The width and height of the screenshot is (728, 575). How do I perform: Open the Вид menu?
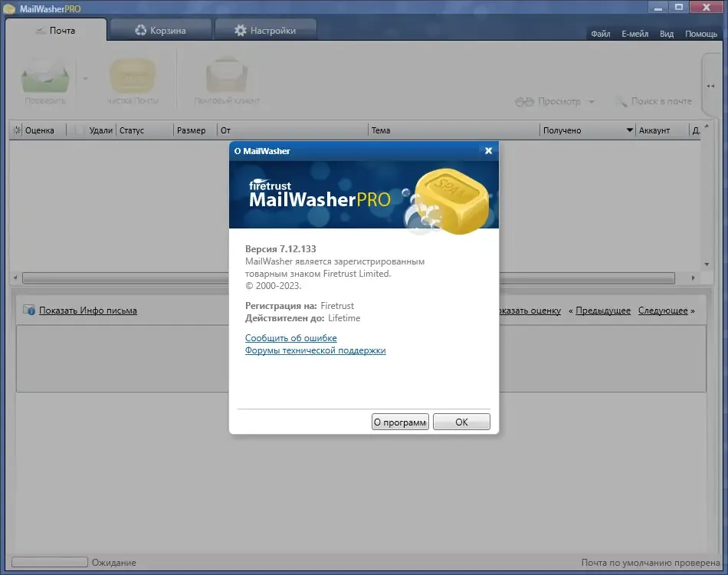point(666,34)
